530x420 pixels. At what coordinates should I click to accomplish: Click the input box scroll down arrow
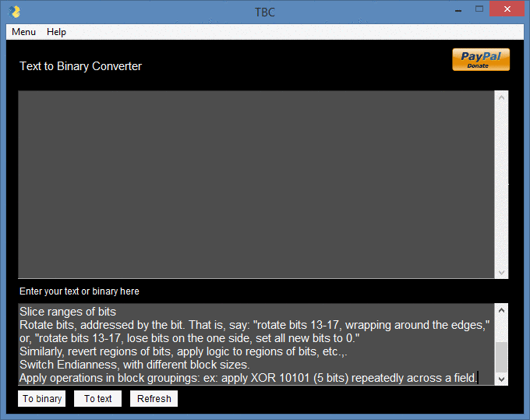pyautogui.click(x=501, y=379)
